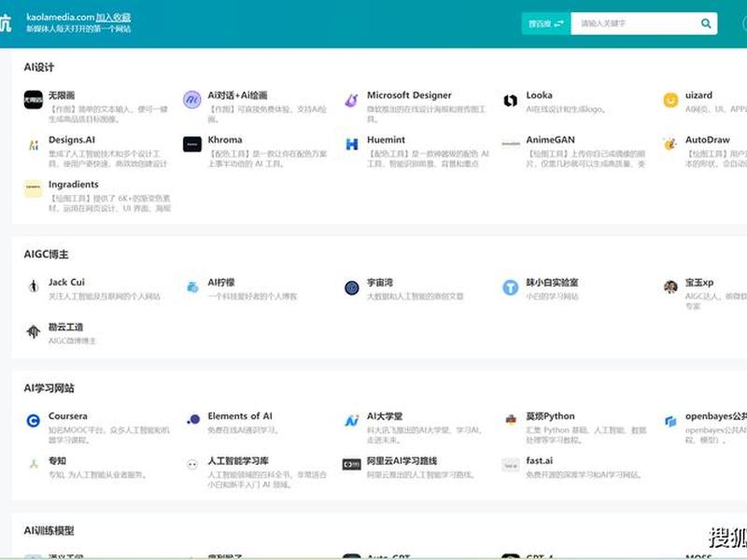The image size is (747, 560).
Task: Click the kaolamedia.com site name text
Action: pos(61,17)
